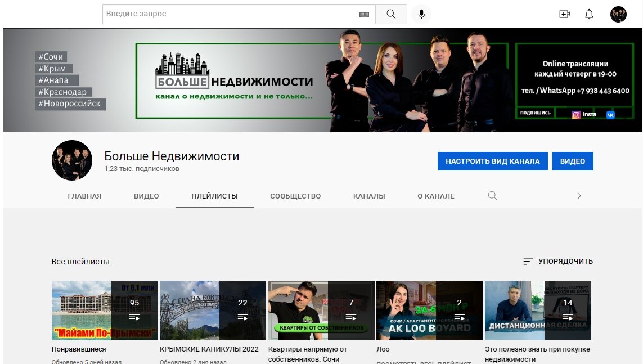Click the 1,23 тыс. подписчиков text
Image resolution: width=643 pixels, height=364 pixels.
(141, 168)
